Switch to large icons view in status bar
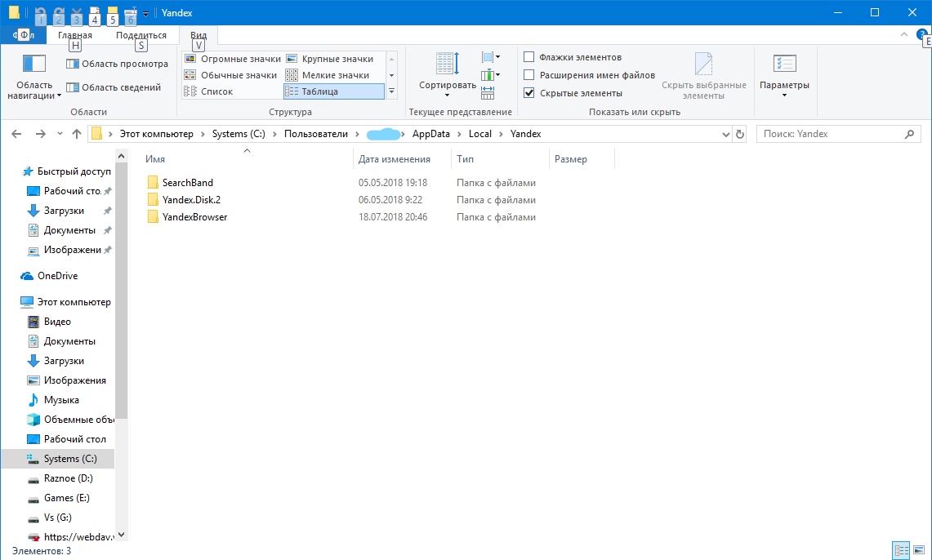 coord(920,550)
